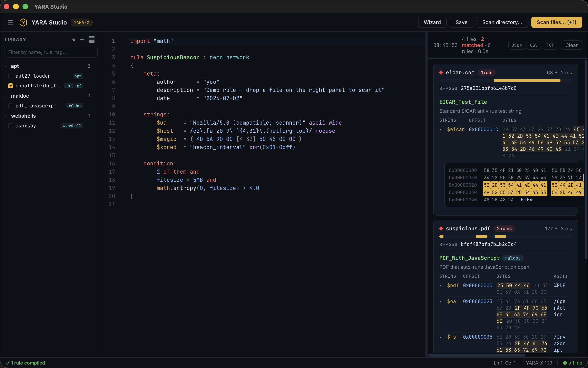The image size is (588, 368).
Task: Click the results panel horizontal scrollbar
Action: point(477,355)
